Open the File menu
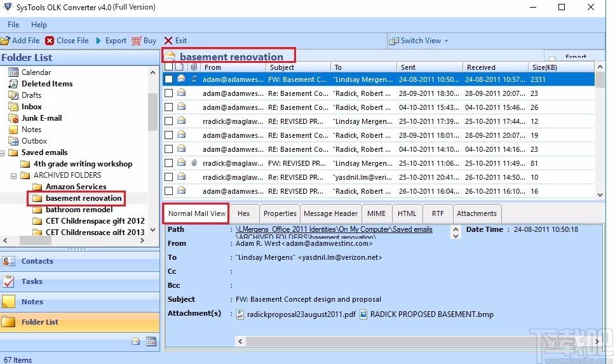The width and height of the screenshot is (615, 364). coord(13,24)
